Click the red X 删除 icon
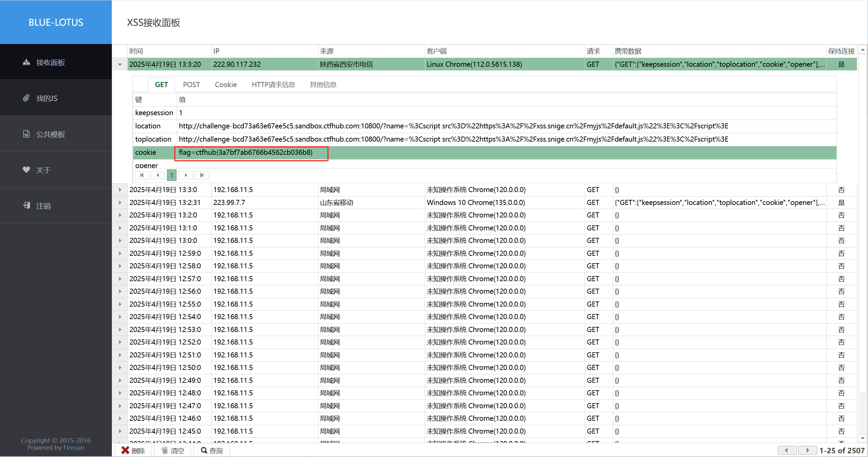This screenshot has width=868, height=457. coord(125,450)
